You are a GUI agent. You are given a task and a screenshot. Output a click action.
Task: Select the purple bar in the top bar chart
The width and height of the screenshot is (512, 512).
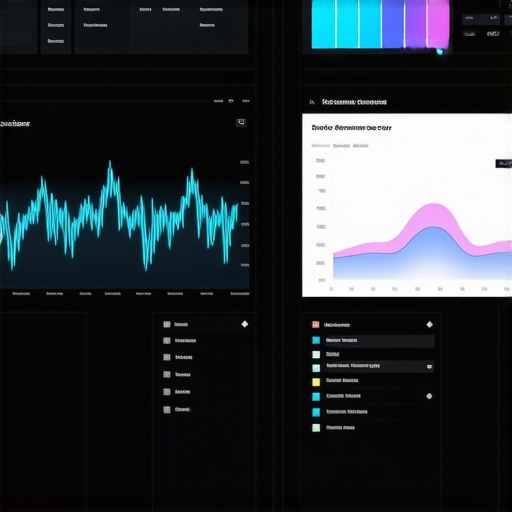[x=416, y=23]
